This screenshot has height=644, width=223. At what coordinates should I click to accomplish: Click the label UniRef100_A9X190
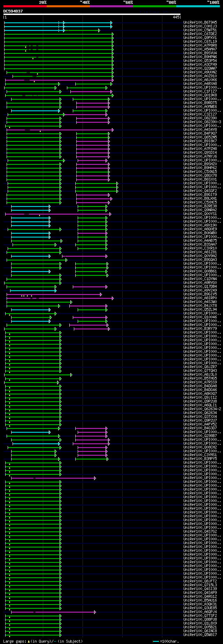coord(200,225)
